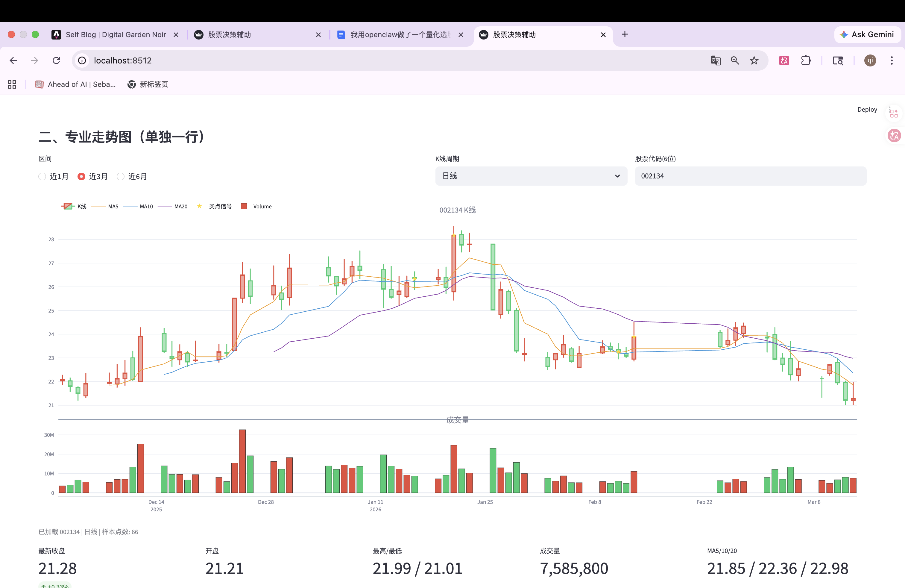Viewport: 905px width, 588px height.
Task: Open the apps grid icon in bookmarks bar
Action: click(12, 84)
